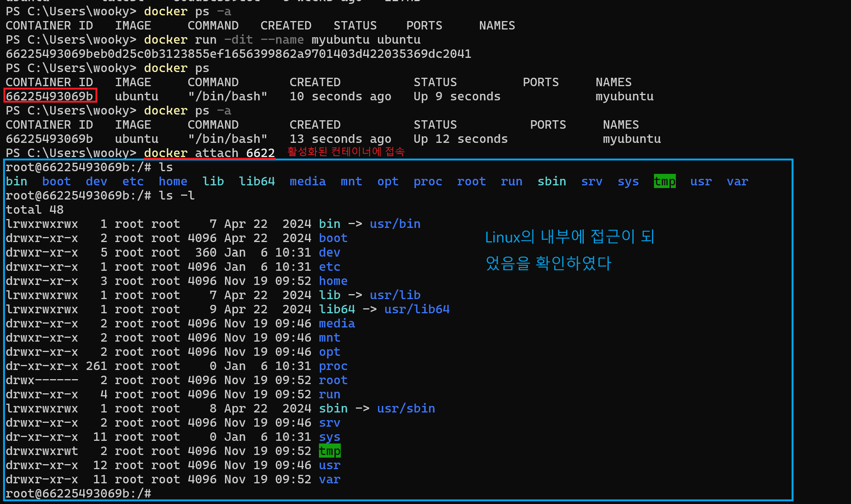The image size is (851, 504).
Task: Click the long container hash output line
Action: [x=238, y=54]
